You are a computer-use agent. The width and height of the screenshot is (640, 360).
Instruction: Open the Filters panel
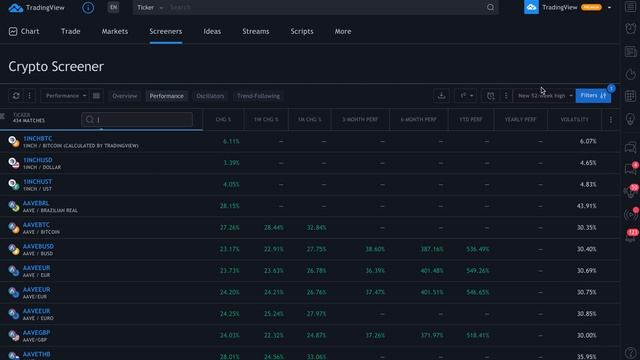click(593, 96)
